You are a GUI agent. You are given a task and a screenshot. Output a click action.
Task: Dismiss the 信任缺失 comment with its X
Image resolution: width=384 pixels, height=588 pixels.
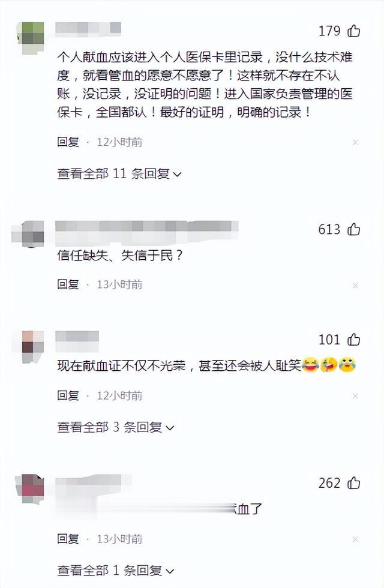(355, 286)
